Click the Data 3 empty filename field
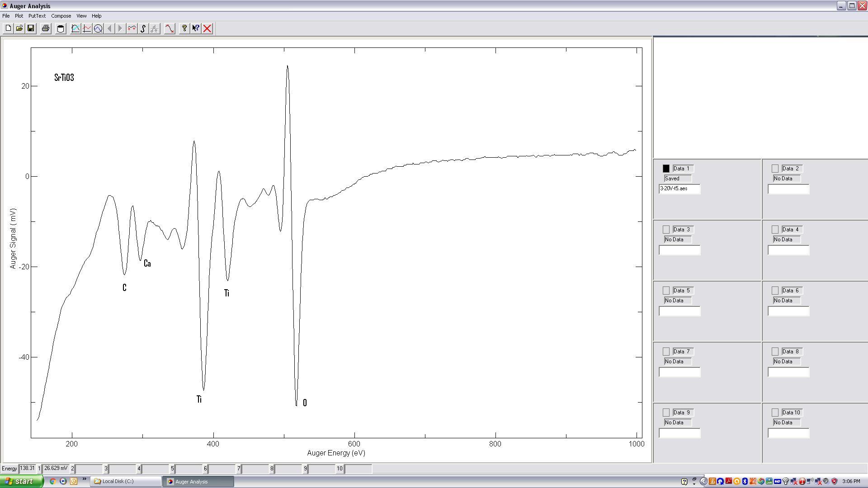Screen dimensions: 868x488 [x=679, y=250]
